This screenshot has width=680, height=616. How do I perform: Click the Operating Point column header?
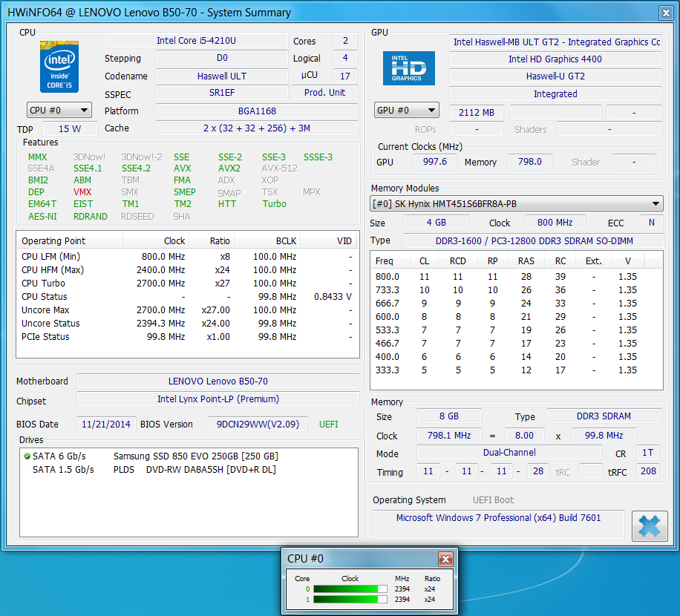[70, 241]
